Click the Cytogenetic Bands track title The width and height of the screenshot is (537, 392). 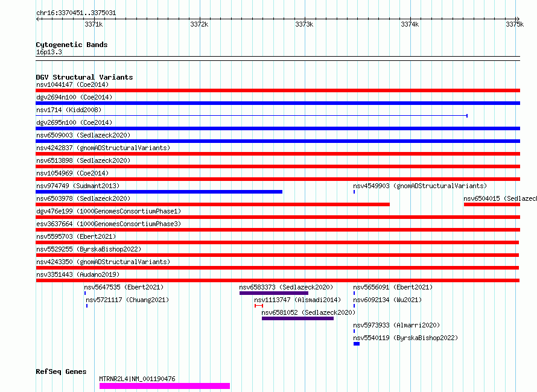coord(72,45)
